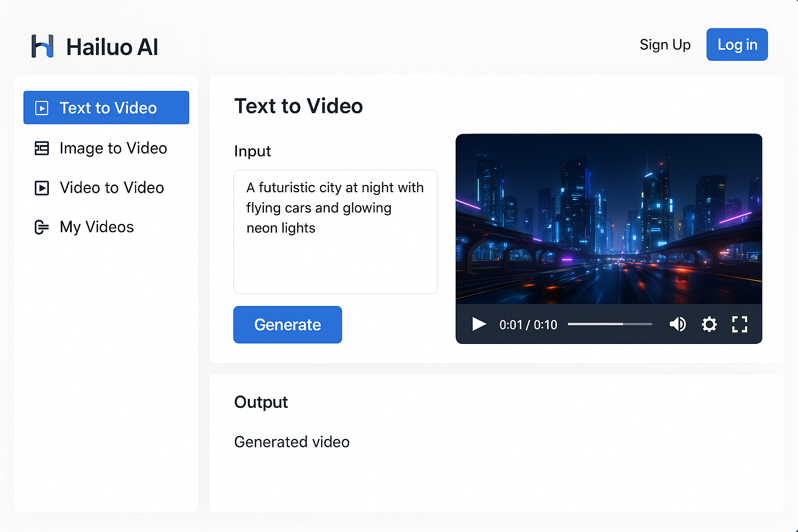The image size is (798, 532).
Task: Enter fullscreen mode in the video player
Action: tap(739, 324)
